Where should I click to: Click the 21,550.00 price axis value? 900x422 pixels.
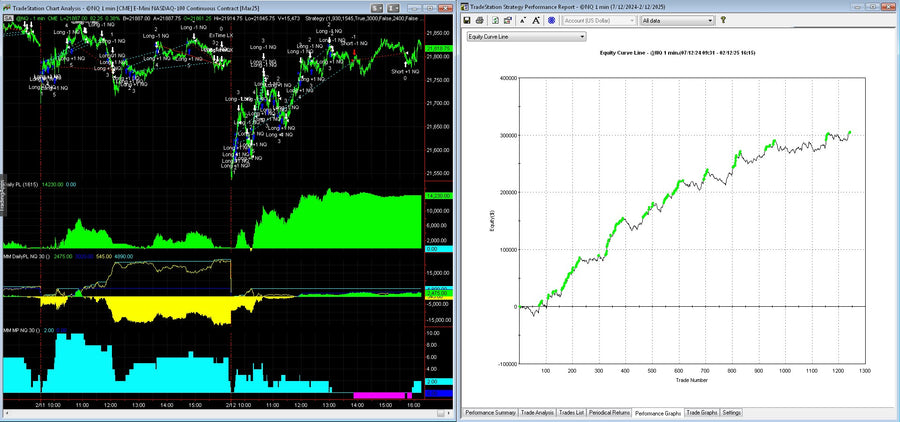coord(439,173)
